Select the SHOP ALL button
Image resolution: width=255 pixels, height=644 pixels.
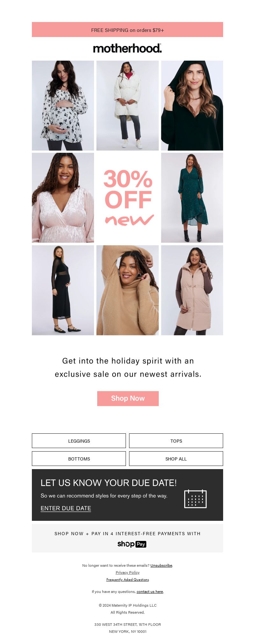click(176, 459)
